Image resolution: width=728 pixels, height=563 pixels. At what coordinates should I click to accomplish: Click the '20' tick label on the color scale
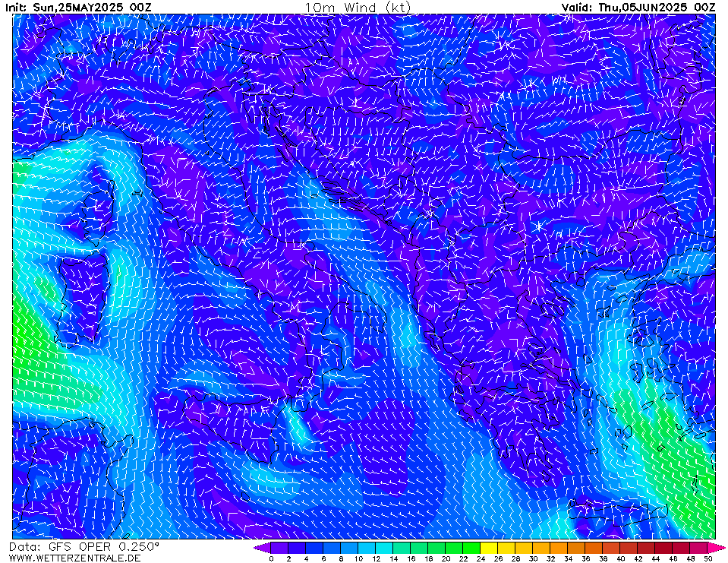tap(446, 558)
